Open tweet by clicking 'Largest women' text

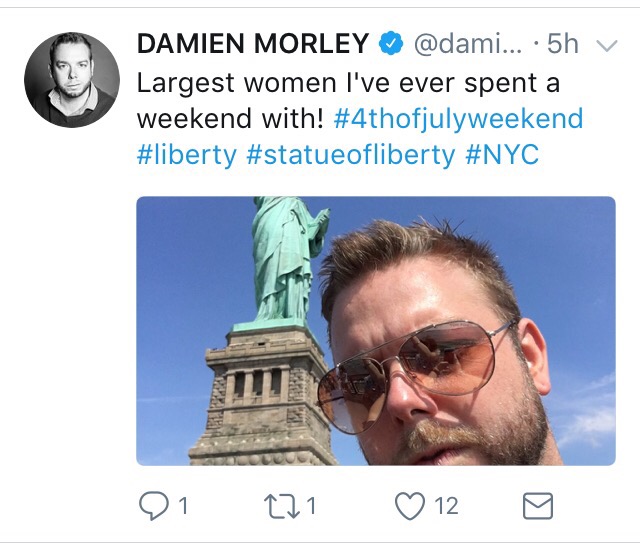click(x=190, y=84)
